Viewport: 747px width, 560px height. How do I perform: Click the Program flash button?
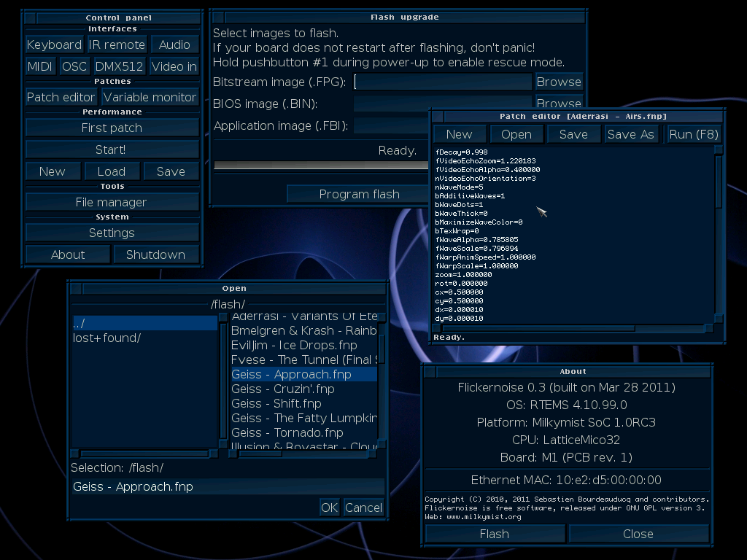tap(359, 194)
